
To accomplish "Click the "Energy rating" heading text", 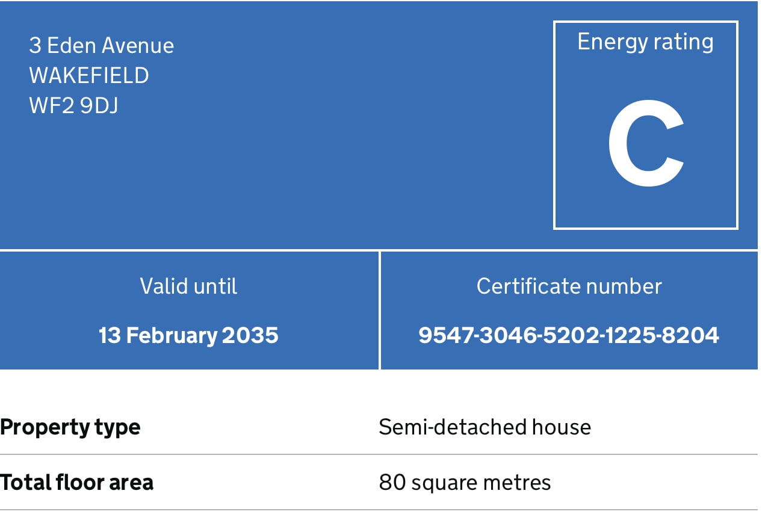I will 645,42.
